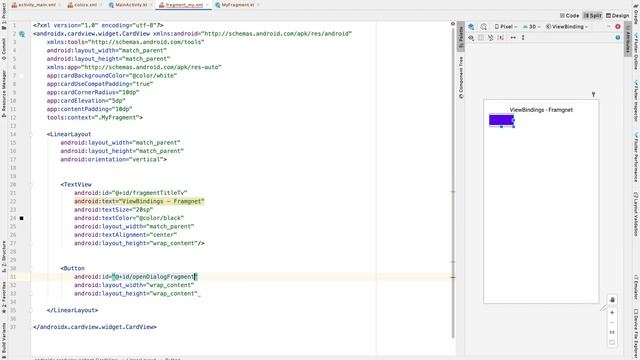Toggle the autoconnect magnet icon
640x360 pixels.
tap(481, 38)
